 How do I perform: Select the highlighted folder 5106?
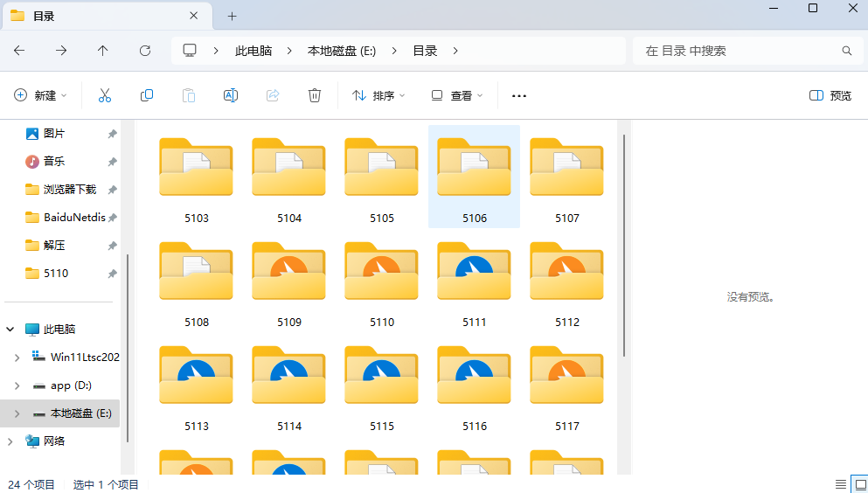(475, 177)
